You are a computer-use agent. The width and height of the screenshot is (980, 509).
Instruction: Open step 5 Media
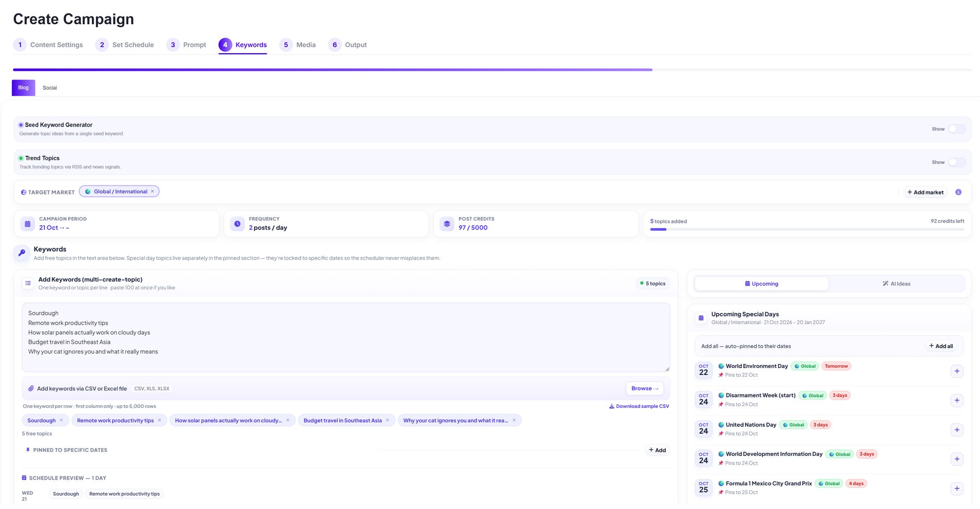coord(298,45)
